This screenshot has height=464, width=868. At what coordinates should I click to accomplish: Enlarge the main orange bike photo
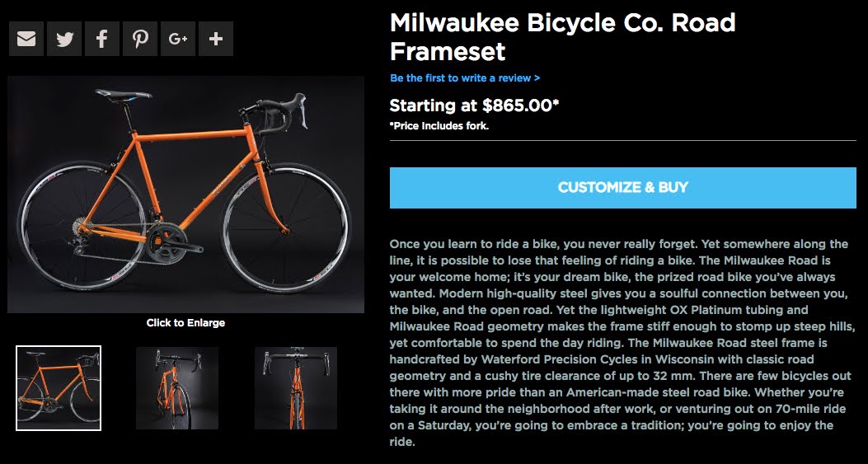coord(185,195)
